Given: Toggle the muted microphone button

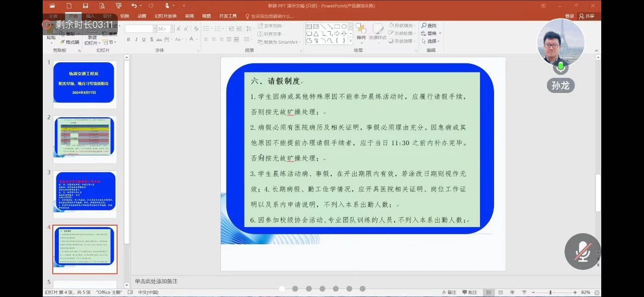Looking at the screenshot, I should 583,251.
